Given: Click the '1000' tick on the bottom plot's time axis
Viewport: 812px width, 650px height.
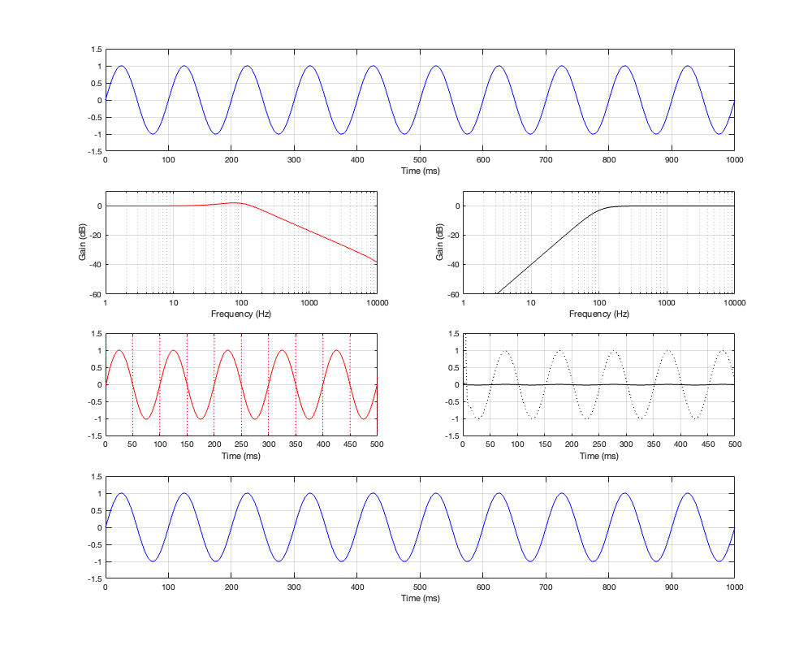Looking at the screenshot, I should coord(734,587).
